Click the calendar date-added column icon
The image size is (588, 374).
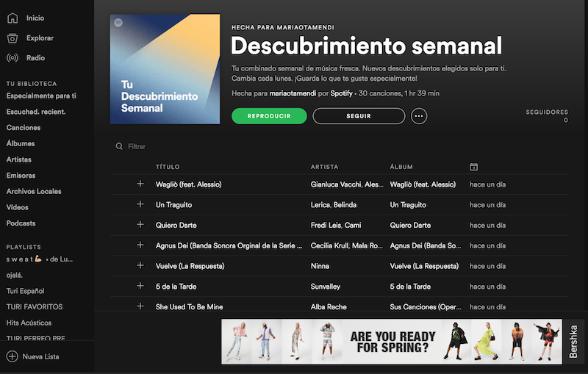[x=473, y=167]
